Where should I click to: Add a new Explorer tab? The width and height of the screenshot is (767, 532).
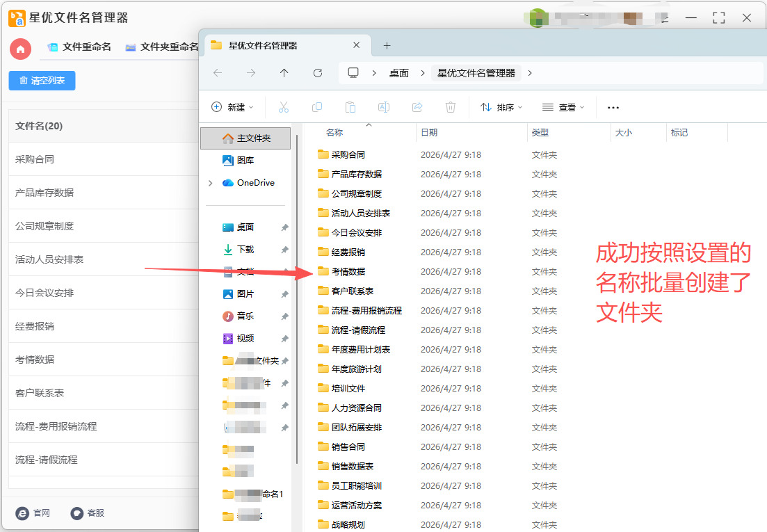click(387, 46)
